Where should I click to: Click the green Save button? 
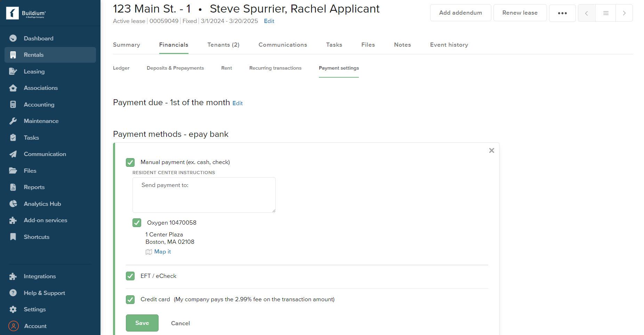point(142,323)
